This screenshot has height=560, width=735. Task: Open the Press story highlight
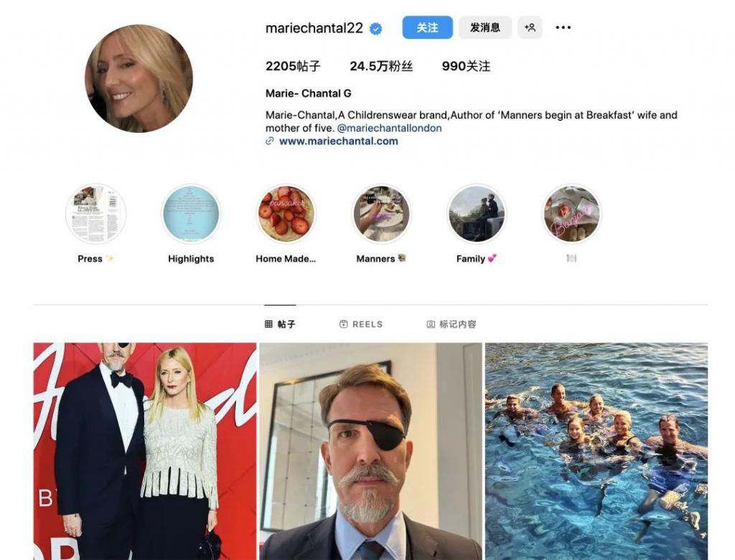95,214
